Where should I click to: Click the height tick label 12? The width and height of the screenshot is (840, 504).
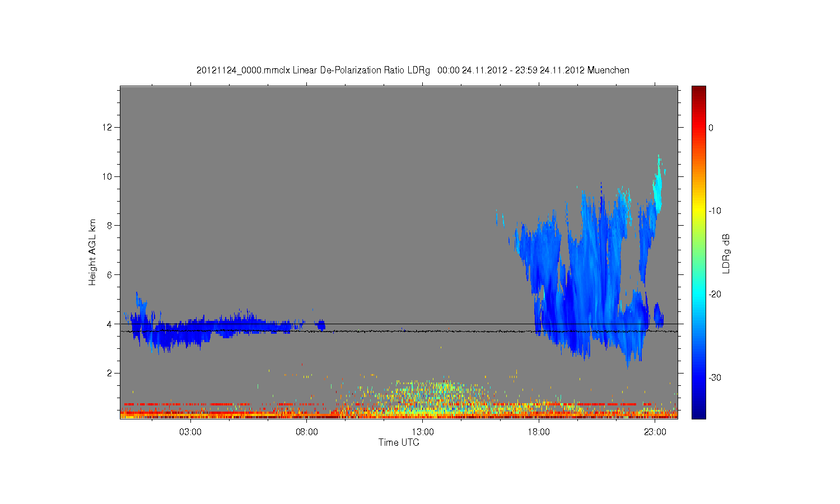click(x=108, y=128)
